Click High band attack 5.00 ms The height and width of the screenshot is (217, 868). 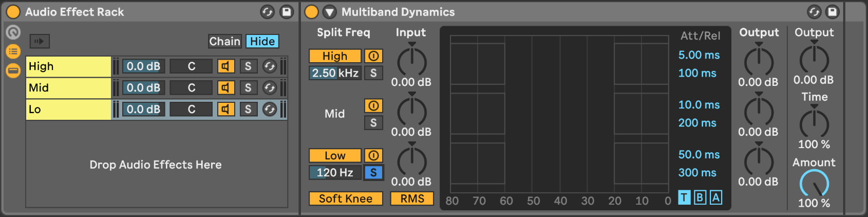699,55
